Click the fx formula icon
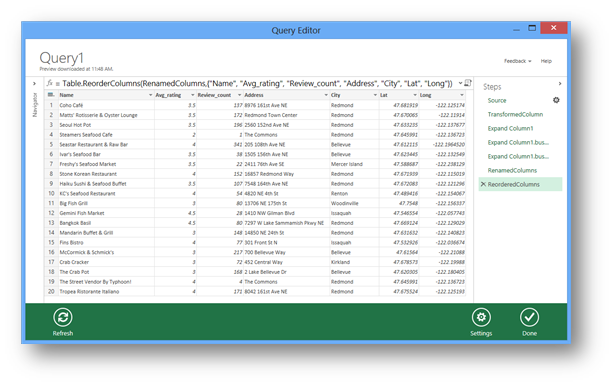 [50, 83]
